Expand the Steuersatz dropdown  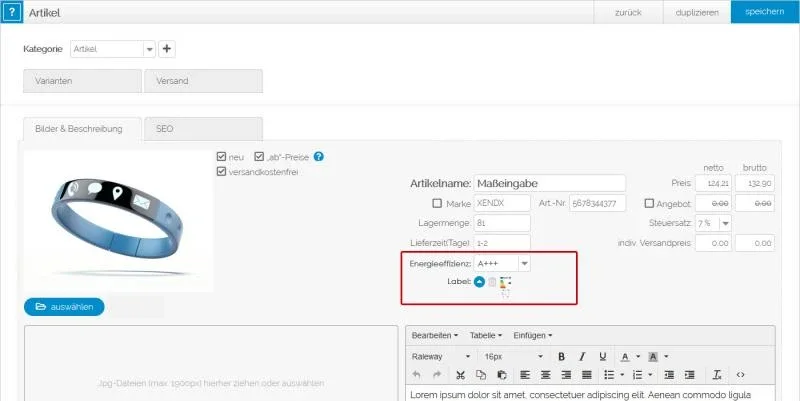click(x=725, y=223)
